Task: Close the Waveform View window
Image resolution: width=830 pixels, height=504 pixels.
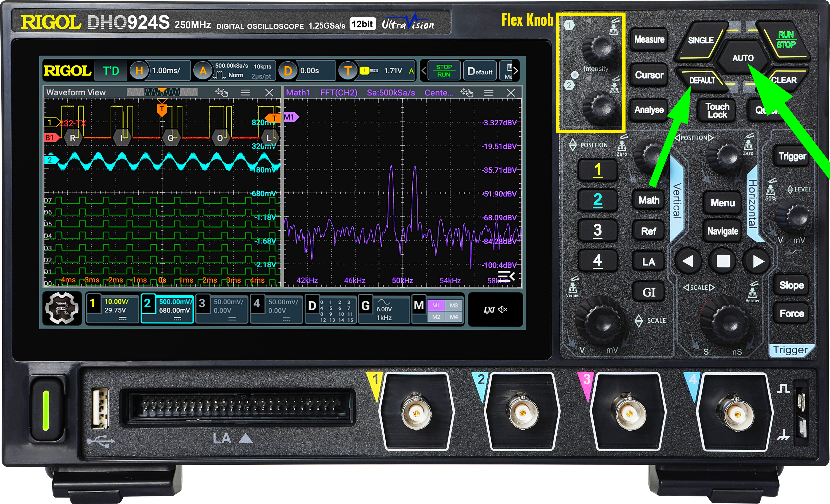Action: tap(269, 93)
